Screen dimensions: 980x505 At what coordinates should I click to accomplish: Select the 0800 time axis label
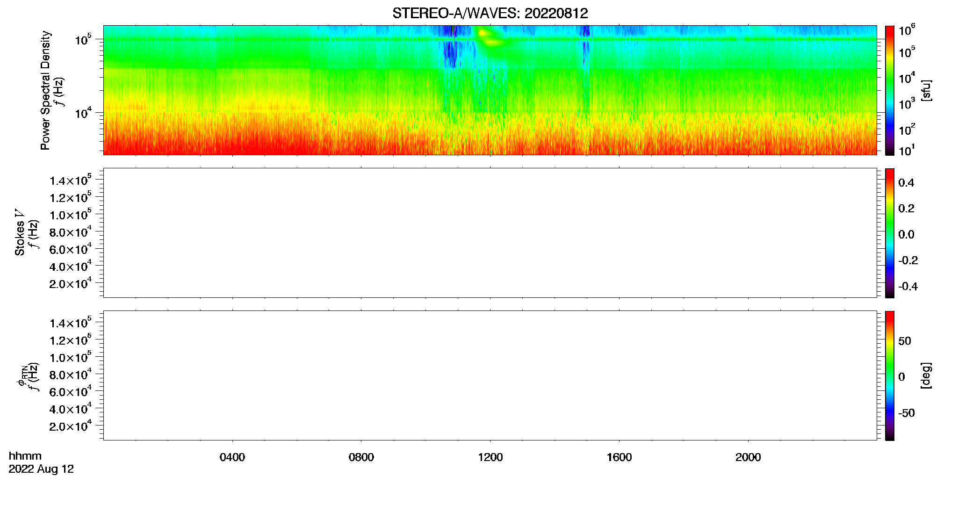pyautogui.click(x=361, y=457)
